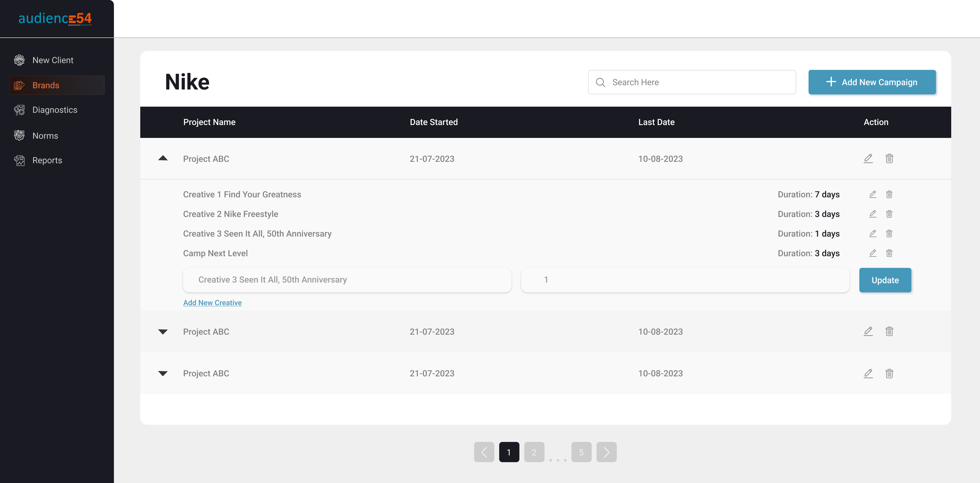The height and width of the screenshot is (483, 980).
Task: Delete Creative 1 Find Your Greatness
Action: [x=889, y=194]
